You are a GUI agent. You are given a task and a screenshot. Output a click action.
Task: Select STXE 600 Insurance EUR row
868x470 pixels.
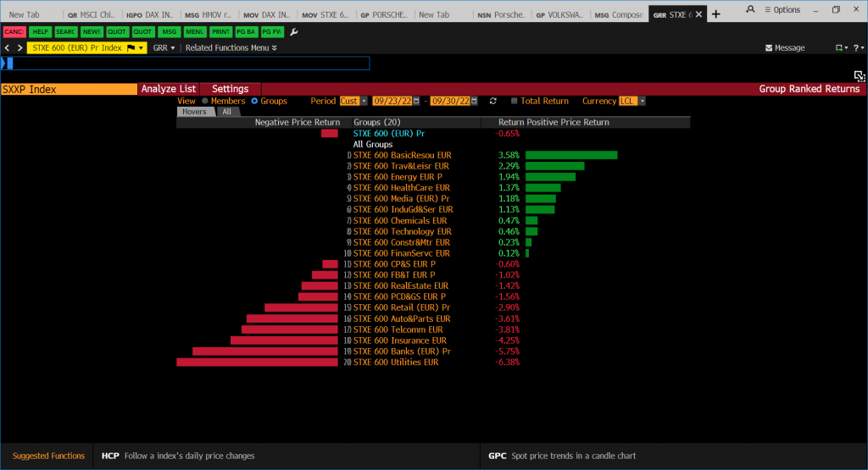[400, 340]
